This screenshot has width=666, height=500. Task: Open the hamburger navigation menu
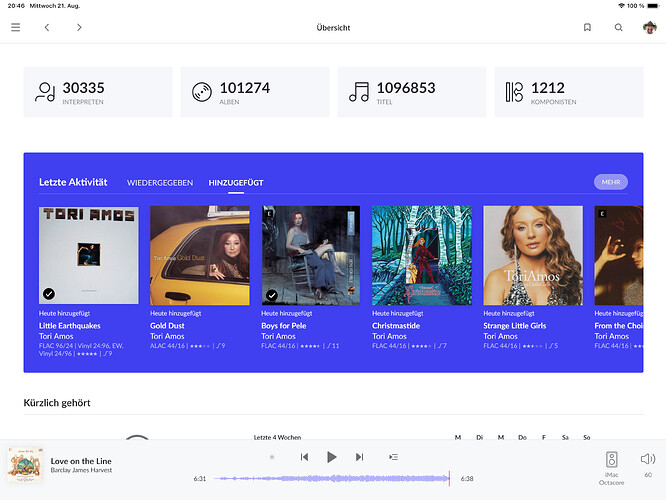[x=16, y=27]
